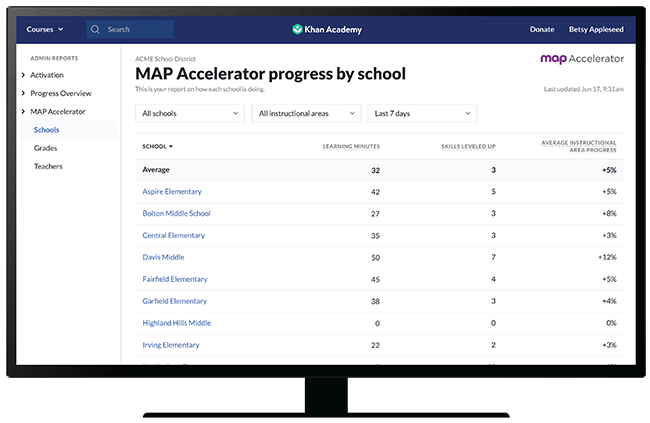Open the Fairfield Elementary link
Screen dimensions: 650x423
pos(175,279)
